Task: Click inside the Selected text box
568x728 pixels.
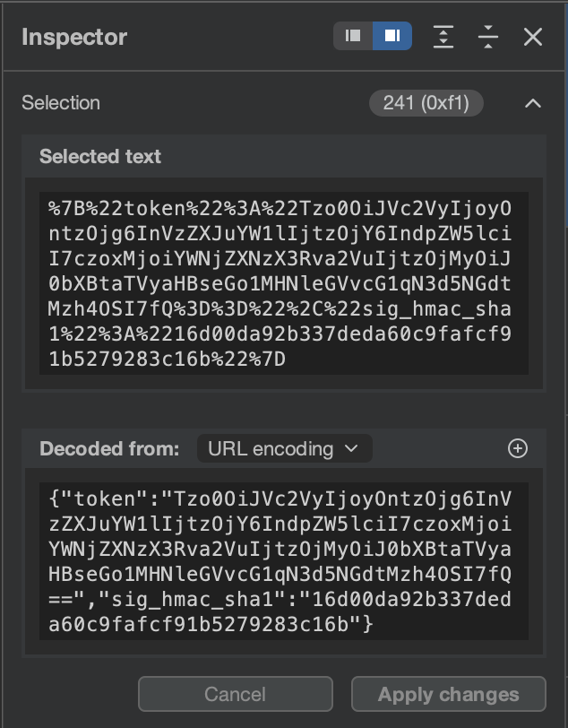Action: point(283,282)
